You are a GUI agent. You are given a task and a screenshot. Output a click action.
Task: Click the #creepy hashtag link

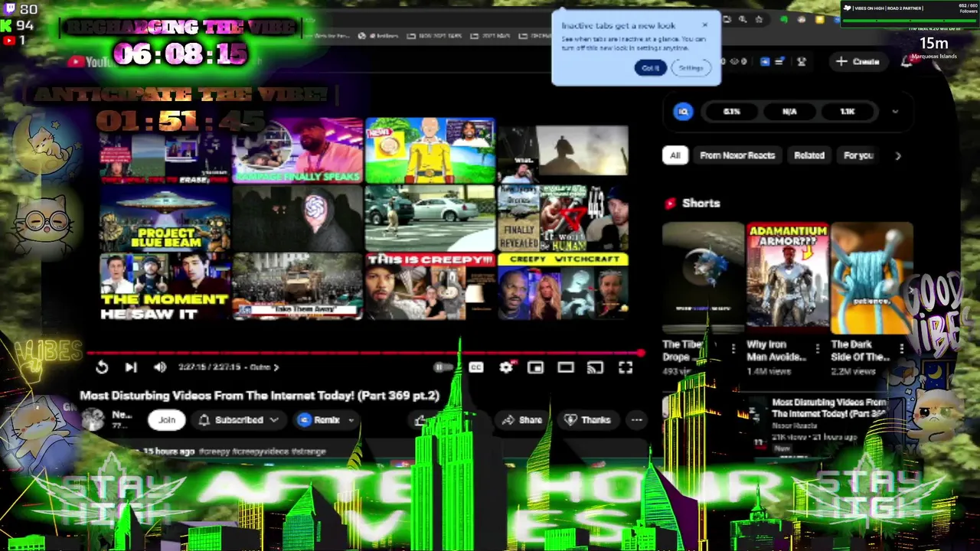point(214,452)
